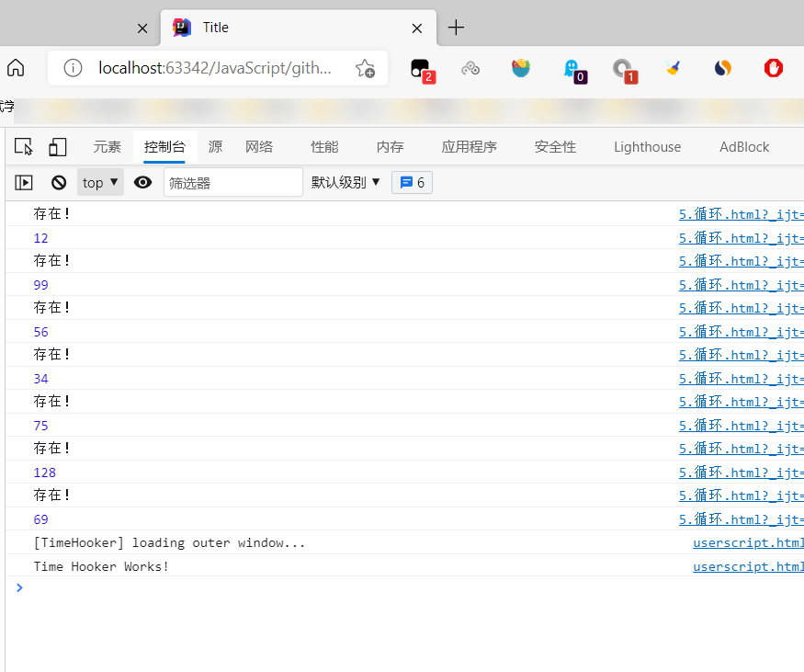
Task: Focus the 筛选器 filter input field
Action: (232, 183)
